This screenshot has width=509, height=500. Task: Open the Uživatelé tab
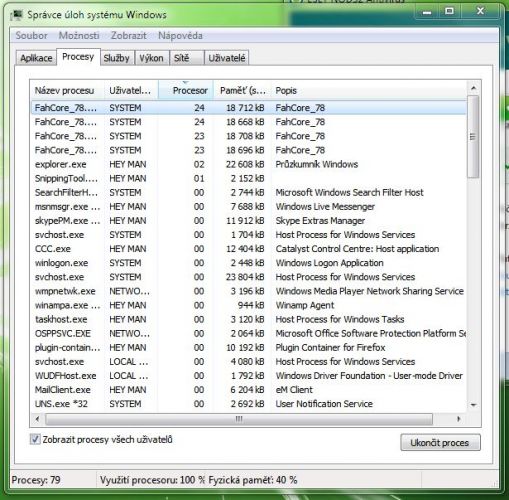227,58
